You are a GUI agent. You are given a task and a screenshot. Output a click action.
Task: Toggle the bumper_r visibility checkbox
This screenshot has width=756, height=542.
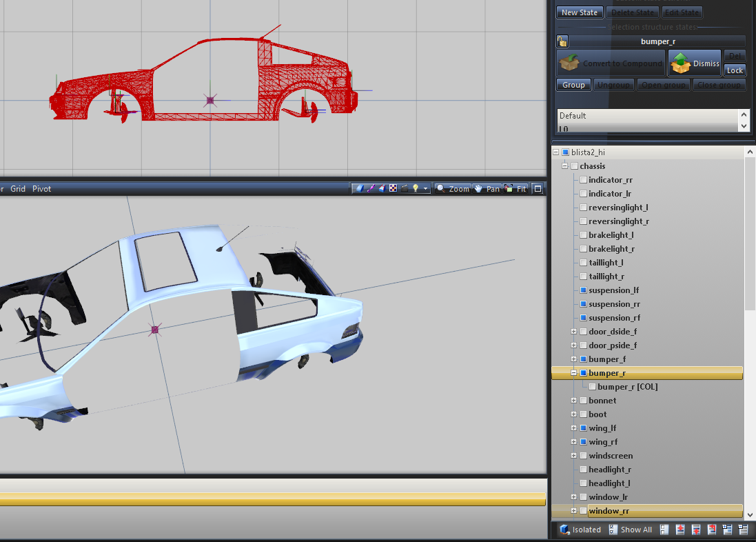584,373
